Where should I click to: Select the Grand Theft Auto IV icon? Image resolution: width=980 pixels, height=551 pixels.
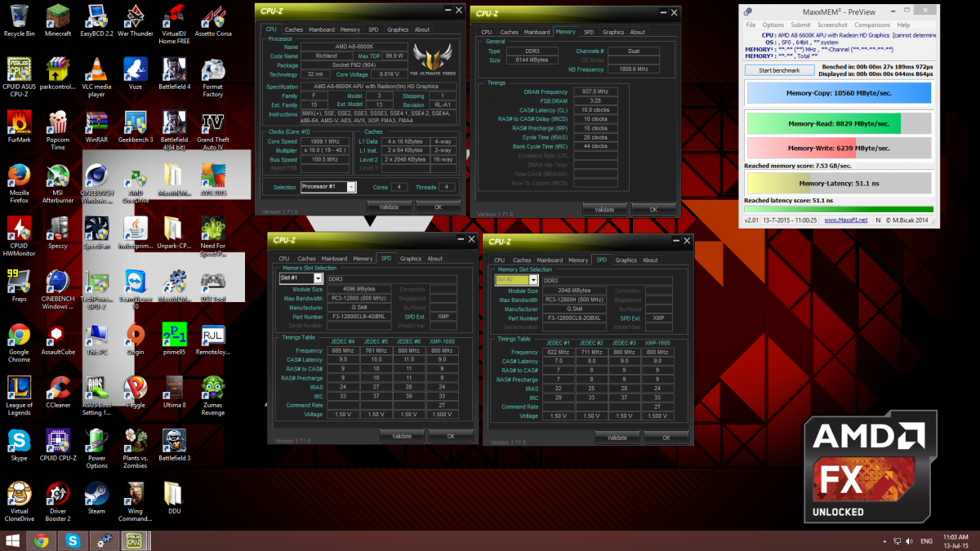tap(213, 131)
